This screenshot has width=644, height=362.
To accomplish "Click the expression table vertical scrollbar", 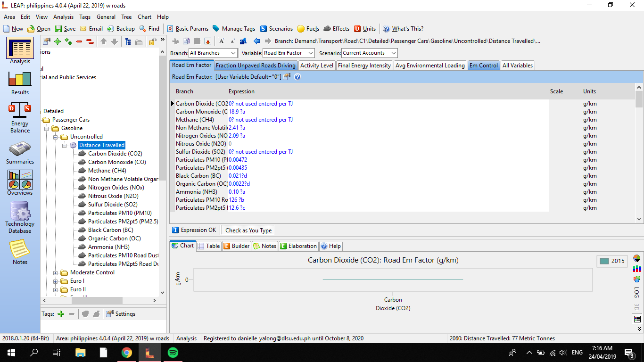I will tap(639, 153).
